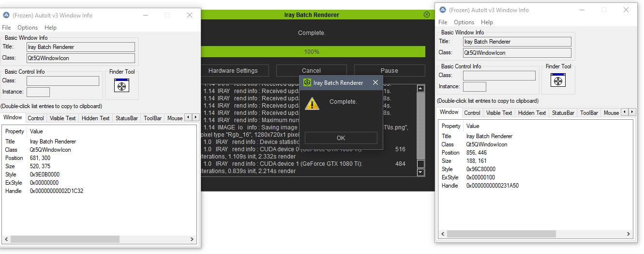Switch to Hidden Text tab in left AutoIt window
This screenshot has width=644, height=254.
(96, 118)
